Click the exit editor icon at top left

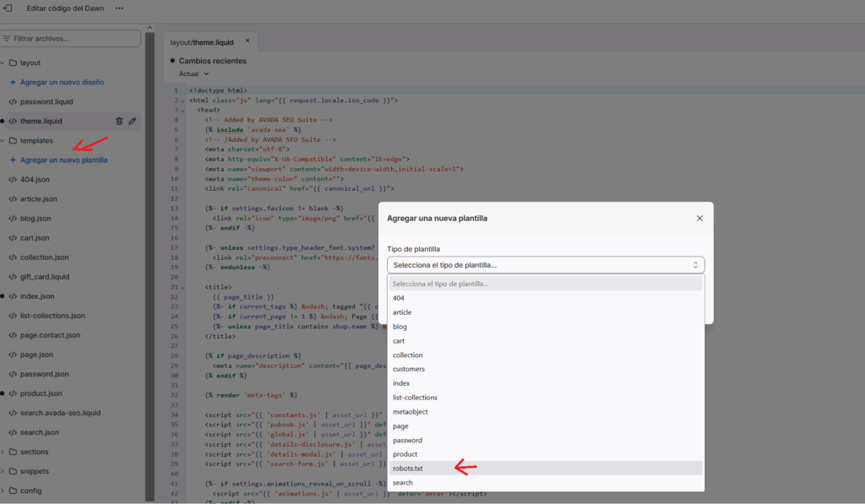pos(8,8)
